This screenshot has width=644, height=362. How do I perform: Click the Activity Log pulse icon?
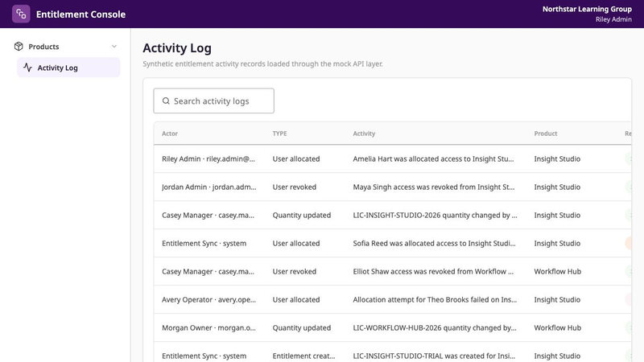click(27, 68)
